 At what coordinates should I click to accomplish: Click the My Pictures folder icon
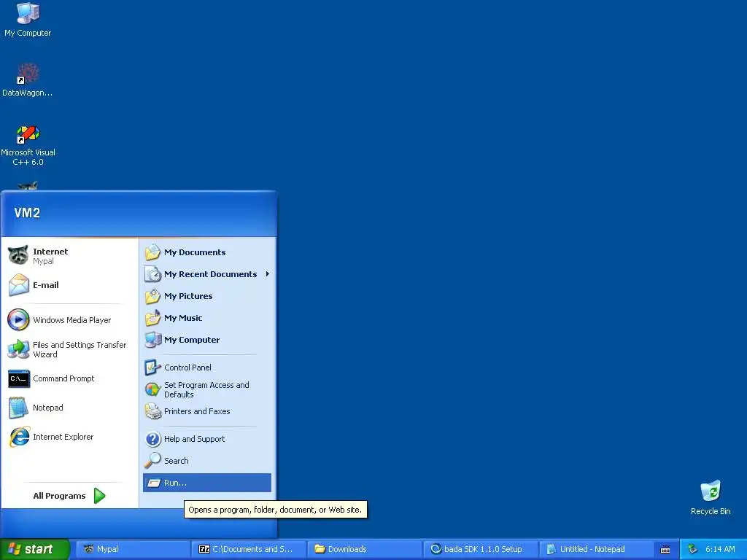pyautogui.click(x=153, y=296)
